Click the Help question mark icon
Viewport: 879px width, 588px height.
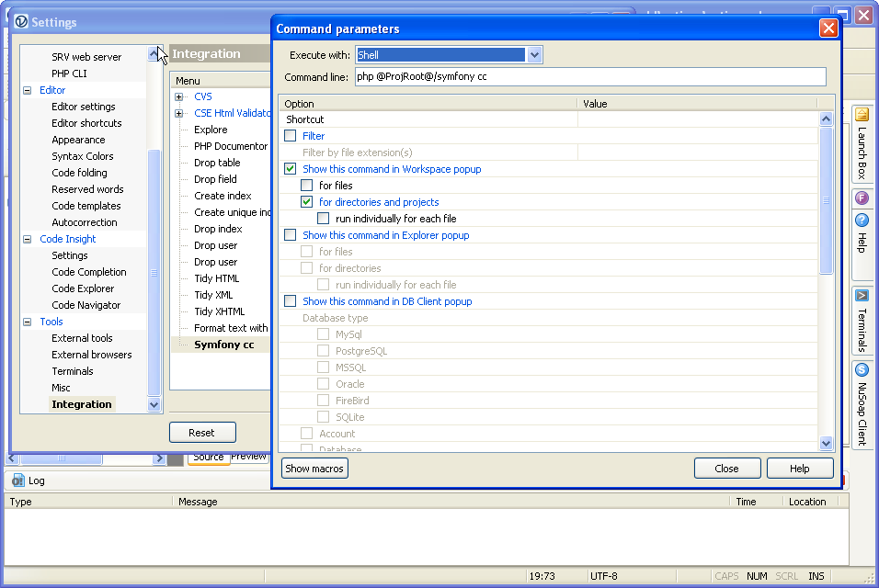click(862, 220)
